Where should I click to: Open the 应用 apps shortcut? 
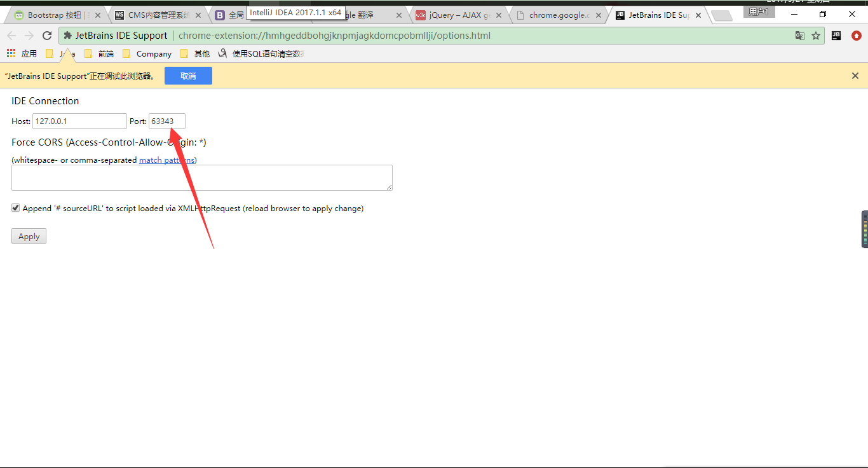[22, 54]
